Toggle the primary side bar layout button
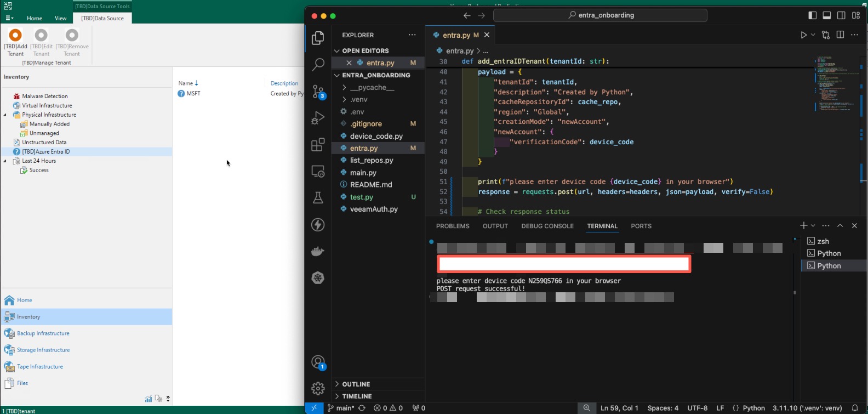The width and height of the screenshot is (868, 414). pos(813,15)
